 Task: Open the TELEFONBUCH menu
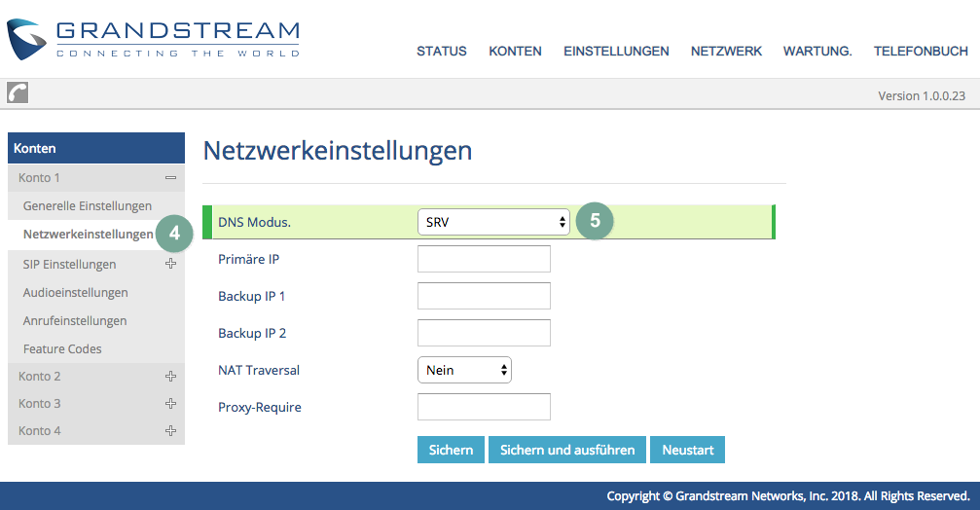pyautogui.click(x=921, y=52)
